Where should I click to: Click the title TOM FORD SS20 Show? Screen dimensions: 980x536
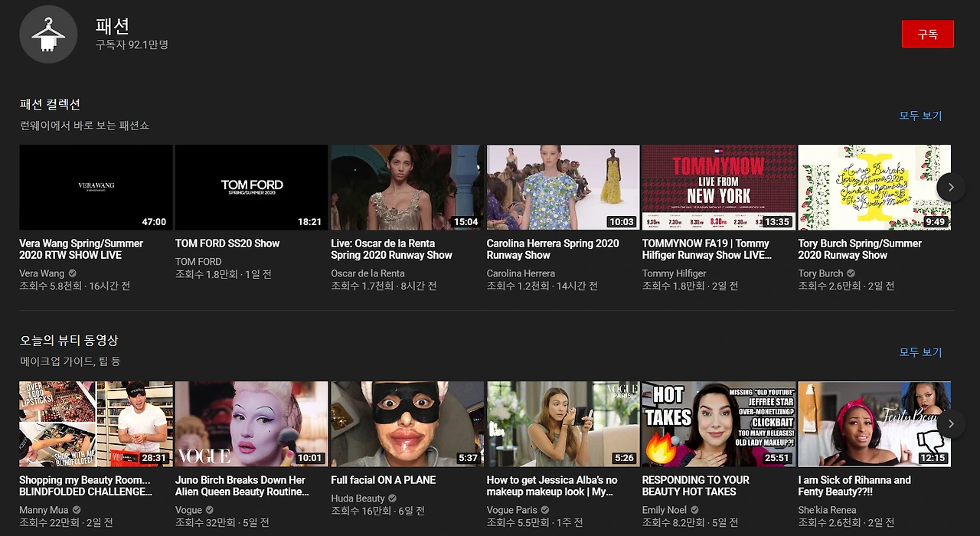point(227,243)
